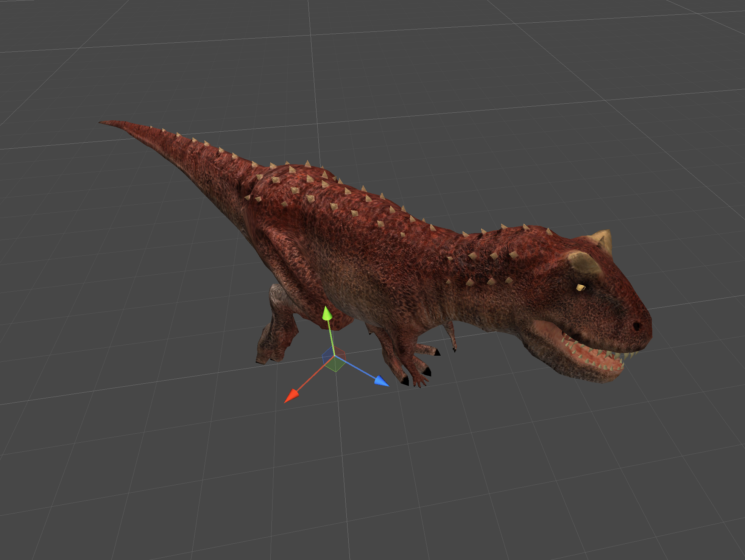This screenshot has height=560, width=745.
Task: Click the green plane handle on the gizmo
Action: point(335,364)
